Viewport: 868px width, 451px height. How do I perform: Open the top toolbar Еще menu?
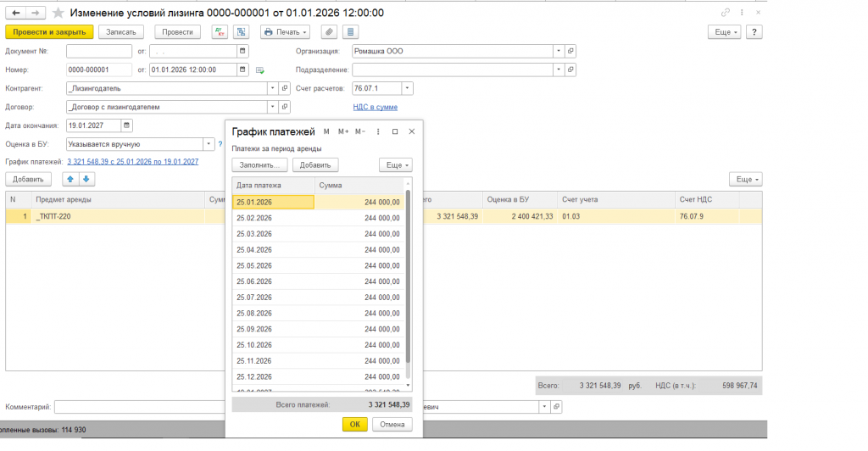tap(724, 32)
